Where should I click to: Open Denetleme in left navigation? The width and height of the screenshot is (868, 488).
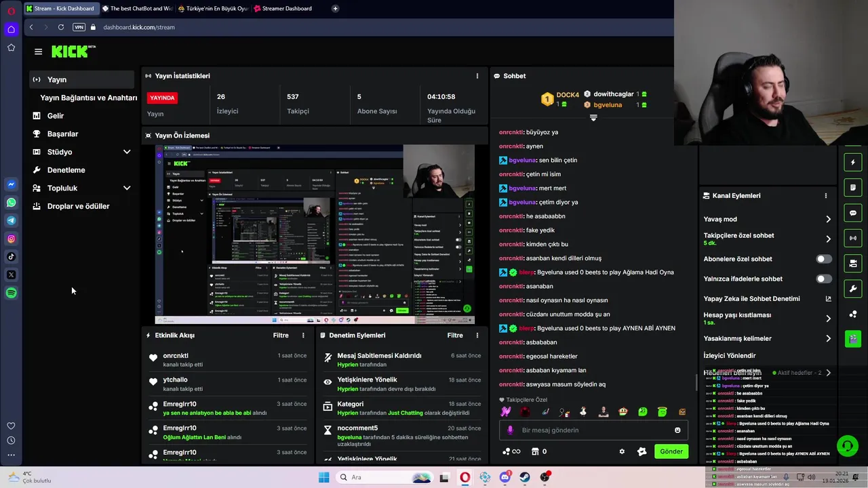[81, 170]
